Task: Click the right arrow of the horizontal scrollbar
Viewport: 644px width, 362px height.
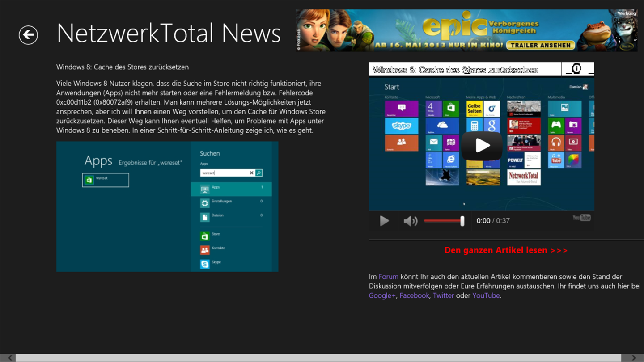Action: [633, 358]
